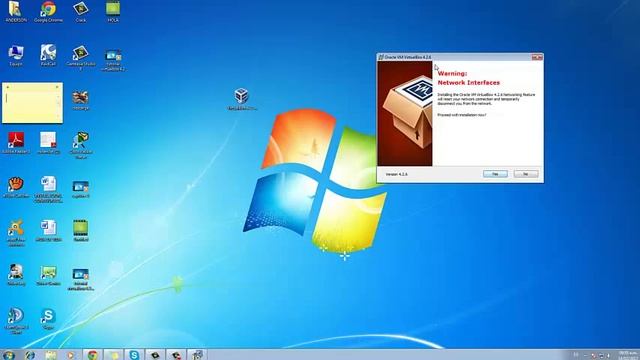640x360 pixels.
Task: Select the Crack desktop icon
Action: pyautogui.click(x=81, y=11)
